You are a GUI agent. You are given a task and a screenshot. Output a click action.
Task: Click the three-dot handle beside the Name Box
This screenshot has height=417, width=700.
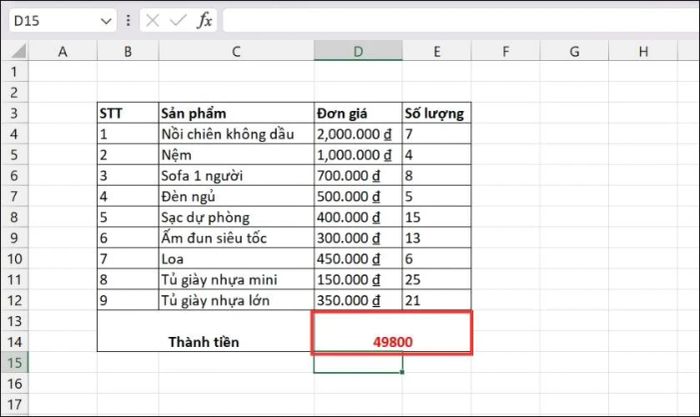point(128,21)
